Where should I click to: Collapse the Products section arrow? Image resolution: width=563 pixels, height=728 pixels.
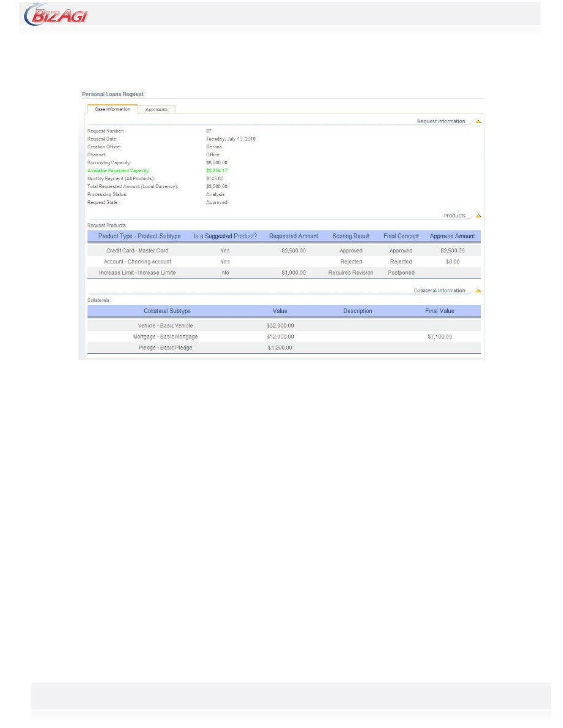(x=478, y=216)
